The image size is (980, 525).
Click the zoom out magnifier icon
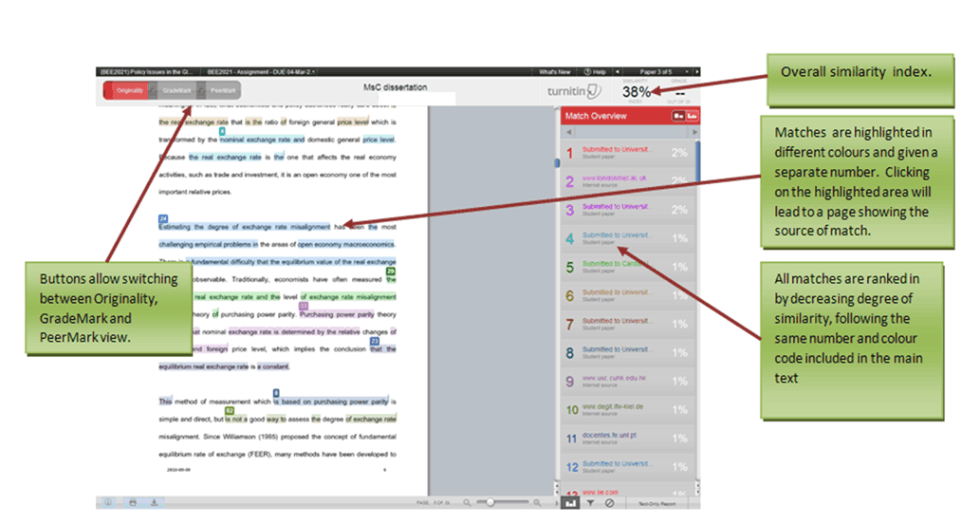[466, 502]
